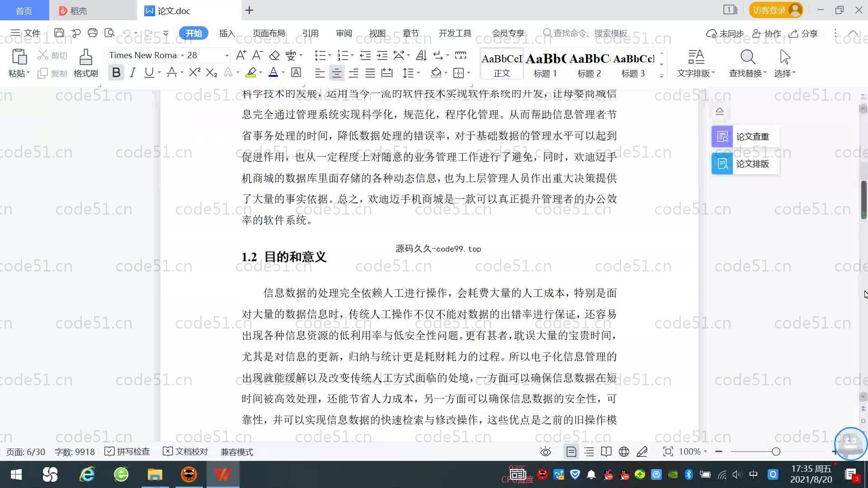Image resolution: width=868 pixels, height=488 pixels.
Task: Toggle 拼写检查 spell check
Action: (127, 451)
